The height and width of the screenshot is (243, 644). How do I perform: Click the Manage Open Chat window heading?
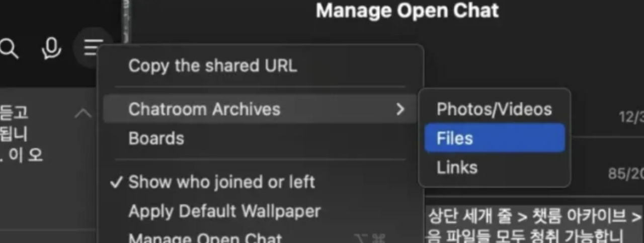click(x=408, y=11)
